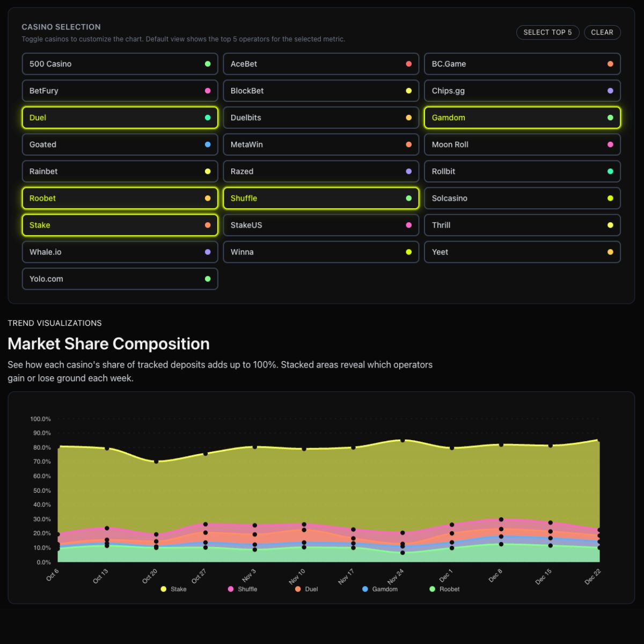
Task: Click the Duel legend entry
Action: pos(306,589)
